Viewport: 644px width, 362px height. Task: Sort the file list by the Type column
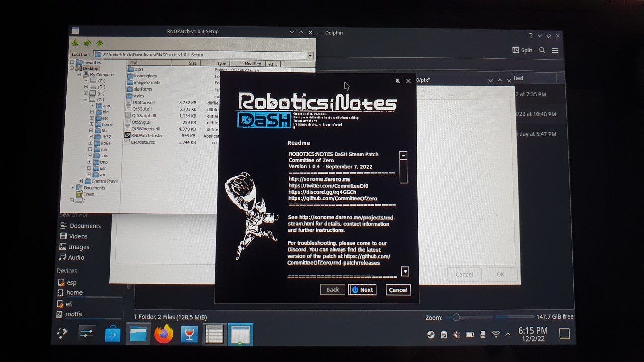click(x=214, y=63)
